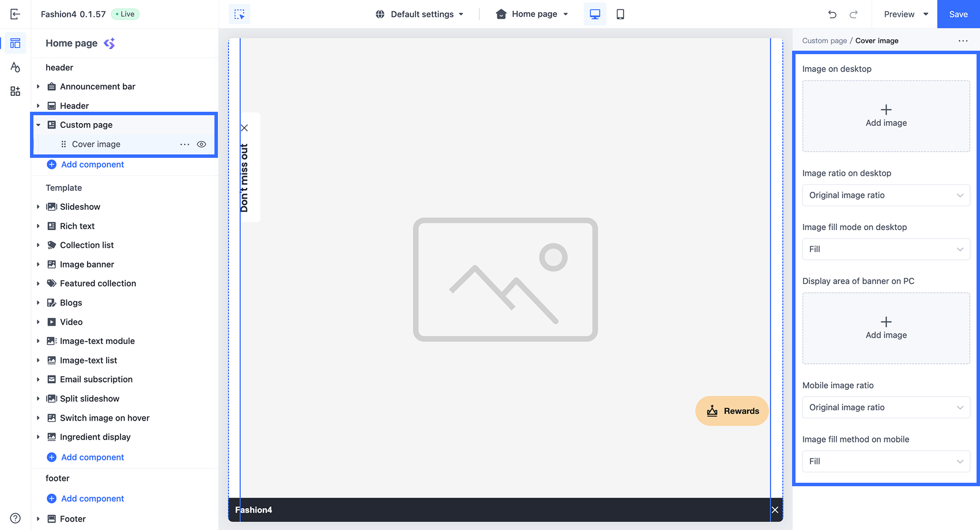
Task: Add component under footer group
Action: coord(85,498)
